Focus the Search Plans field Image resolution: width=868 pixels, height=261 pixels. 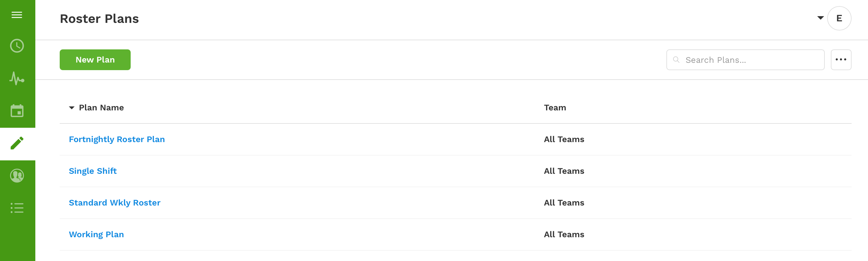click(x=745, y=60)
